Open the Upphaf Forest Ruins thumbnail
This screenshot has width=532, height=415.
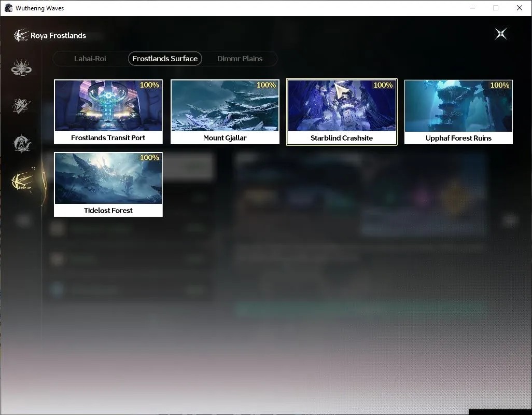[x=458, y=106]
